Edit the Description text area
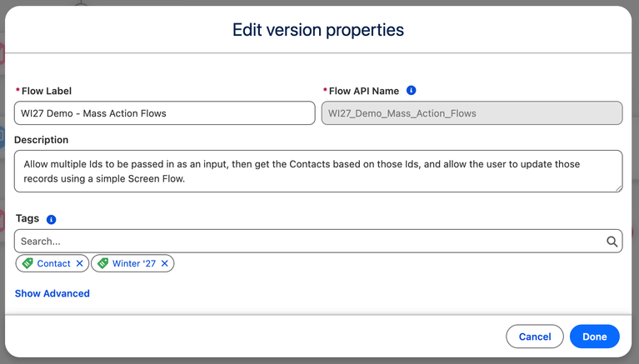639x364 pixels. pos(318,172)
